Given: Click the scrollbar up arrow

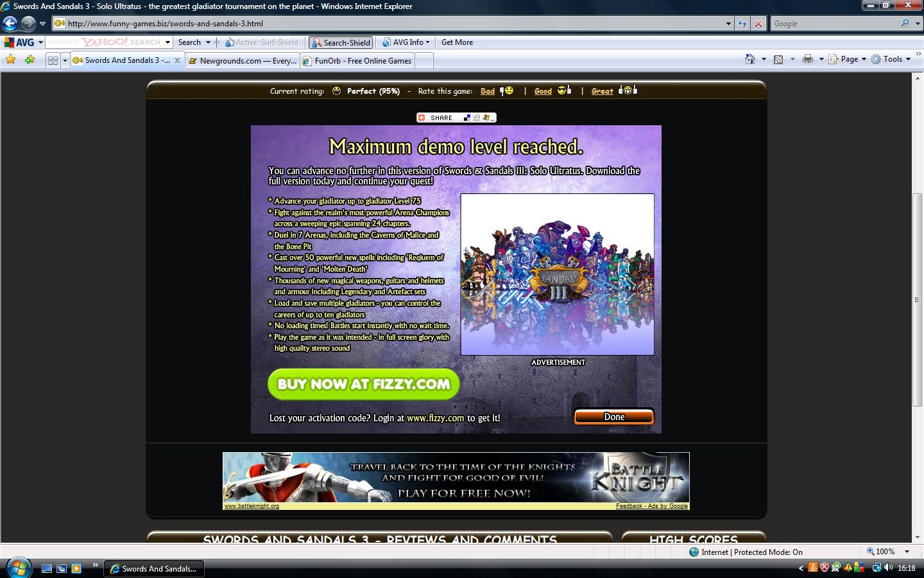Looking at the screenshot, I should pyautogui.click(x=918, y=77).
